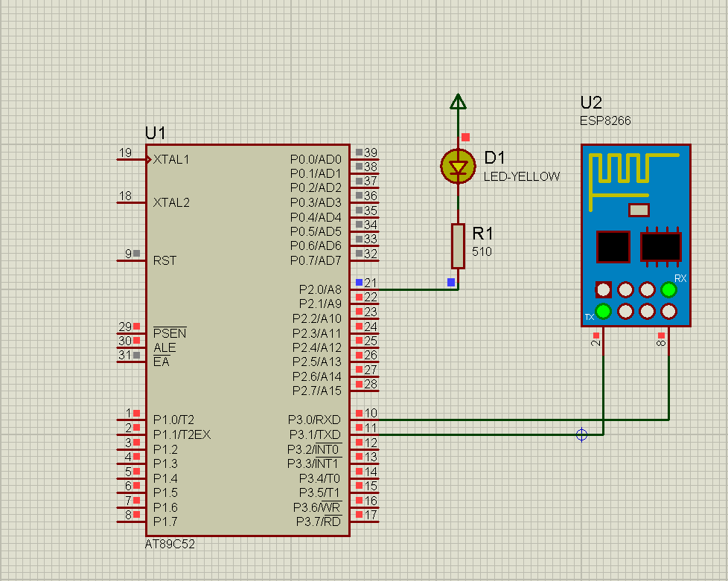Select wire from P3.0/RXD to ESP8266
The width and height of the screenshot is (728, 581).
(x=524, y=420)
